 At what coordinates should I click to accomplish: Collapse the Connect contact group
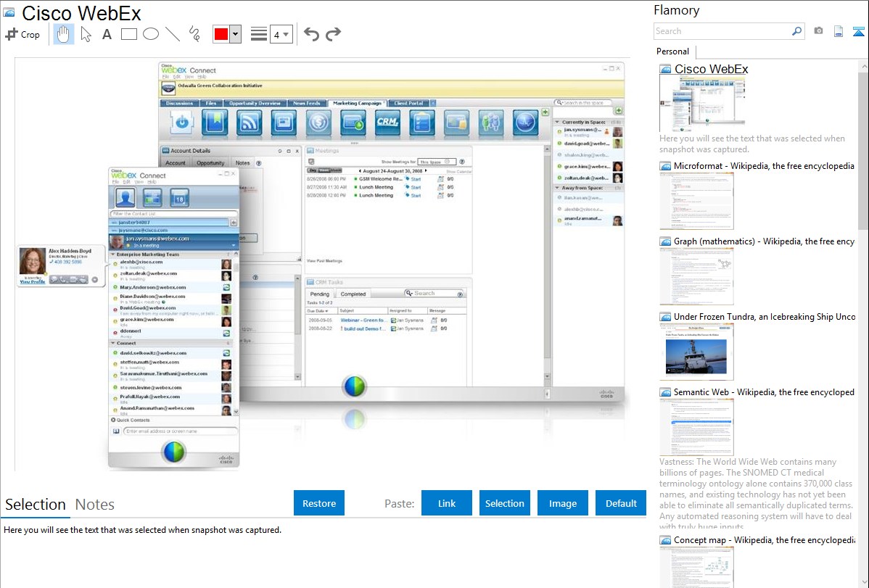tap(113, 343)
